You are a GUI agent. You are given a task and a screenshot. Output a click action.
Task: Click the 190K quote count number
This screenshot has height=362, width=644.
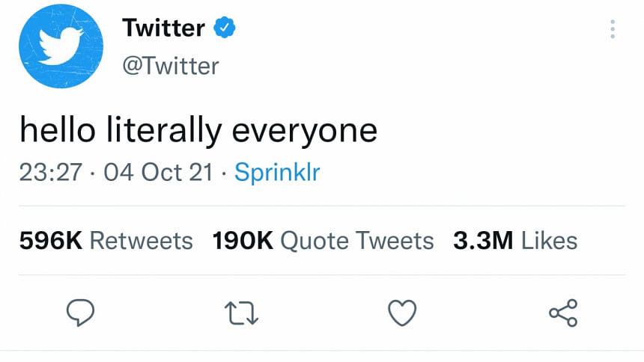point(243,241)
